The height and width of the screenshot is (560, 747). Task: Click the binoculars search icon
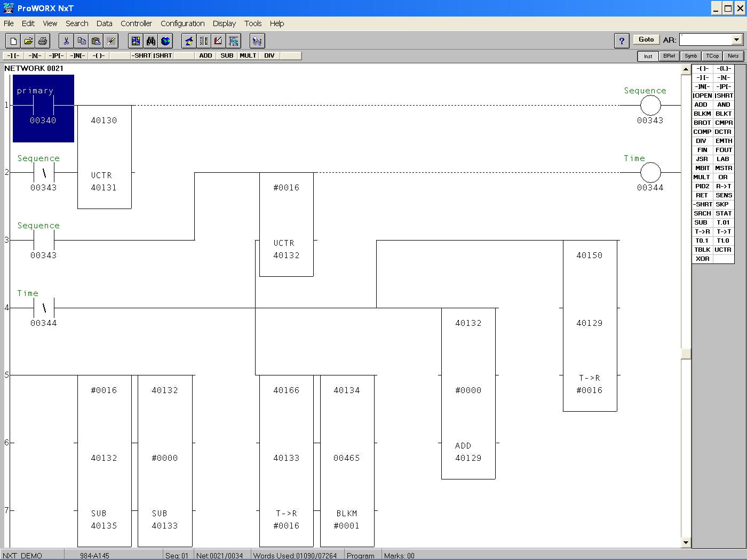[x=151, y=41]
